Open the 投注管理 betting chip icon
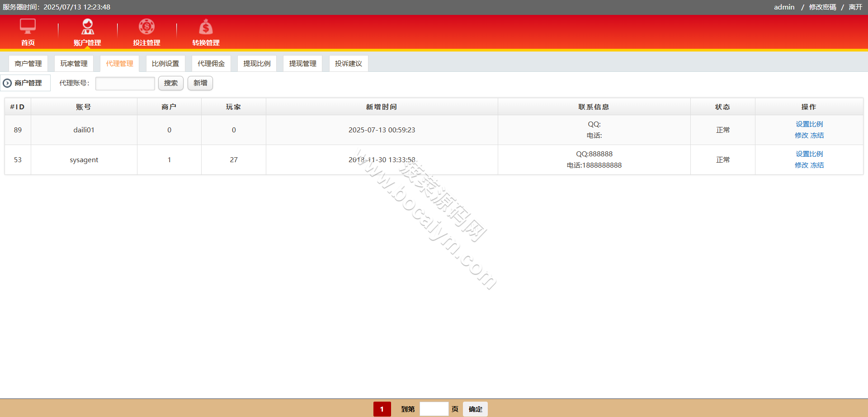Image resolution: width=868 pixels, height=417 pixels. pyautogui.click(x=146, y=26)
